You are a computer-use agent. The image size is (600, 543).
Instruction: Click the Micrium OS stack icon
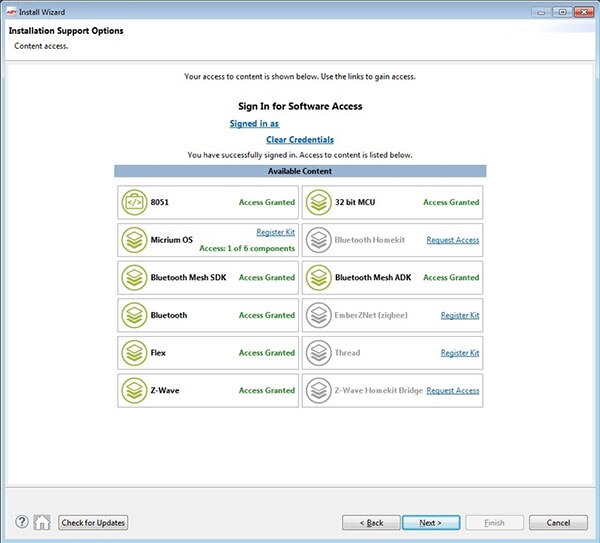133,240
